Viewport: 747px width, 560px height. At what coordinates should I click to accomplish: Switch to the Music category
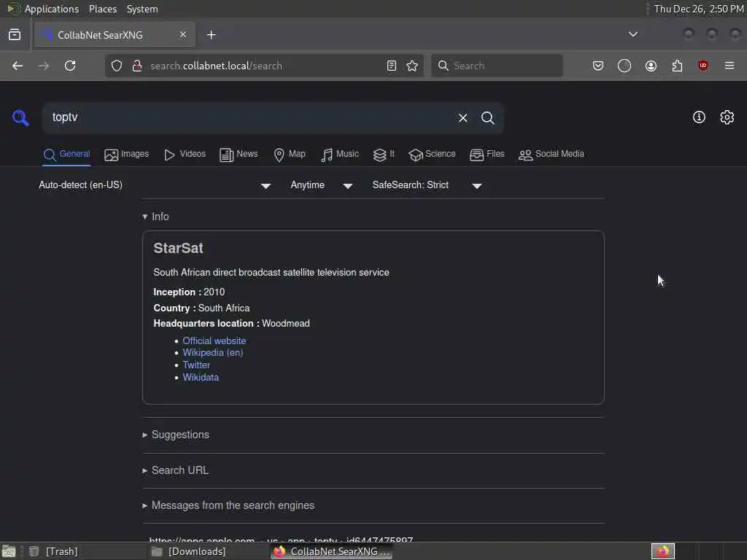[x=340, y=155]
